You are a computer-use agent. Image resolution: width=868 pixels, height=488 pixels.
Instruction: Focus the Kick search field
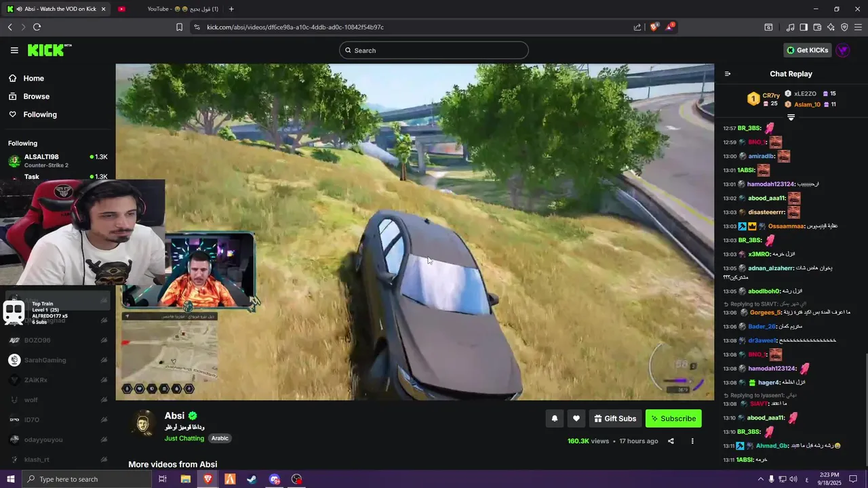(434, 50)
